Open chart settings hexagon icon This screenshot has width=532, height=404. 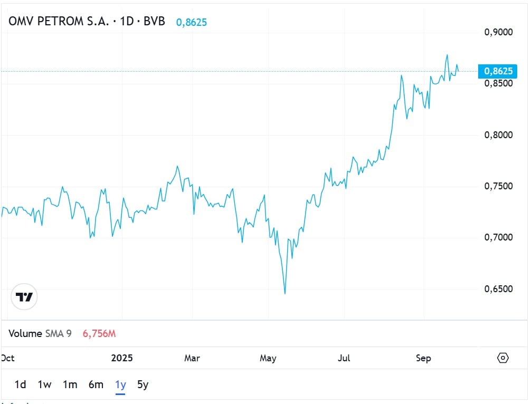coord(503,358)
